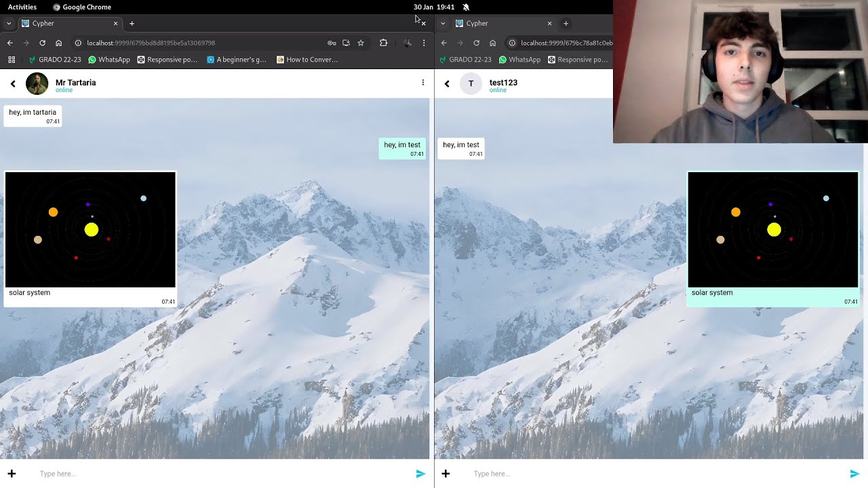Open solar system image in test123 chat
Image resolution: width=868 pixels, height=488 pixels.
click(773, 230)
